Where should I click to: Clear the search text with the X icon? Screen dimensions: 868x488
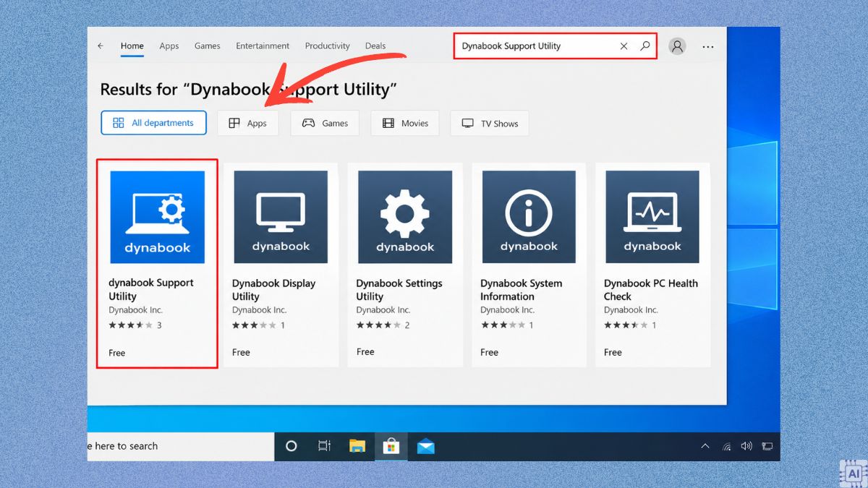point(624,46)
